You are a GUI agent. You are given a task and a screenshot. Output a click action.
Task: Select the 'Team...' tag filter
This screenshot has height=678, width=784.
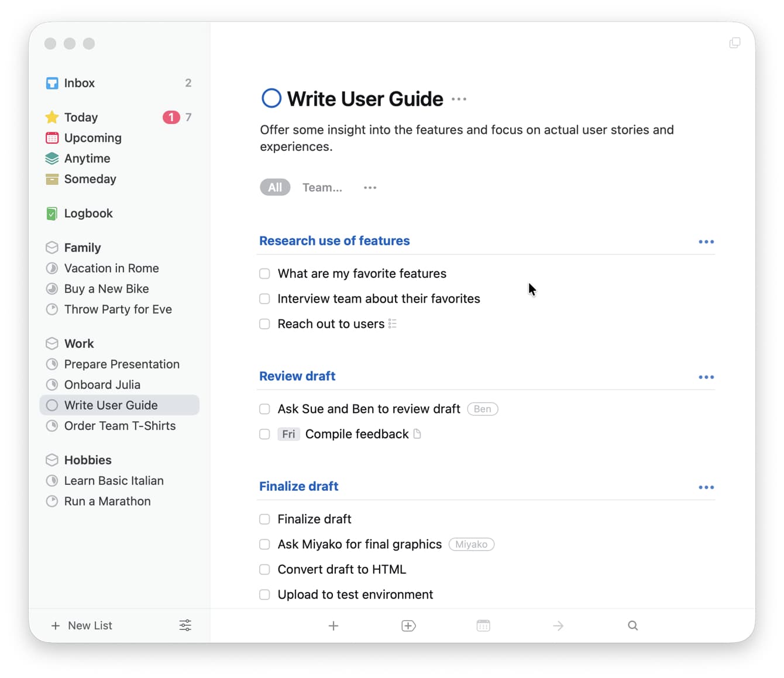coord(322,187)
